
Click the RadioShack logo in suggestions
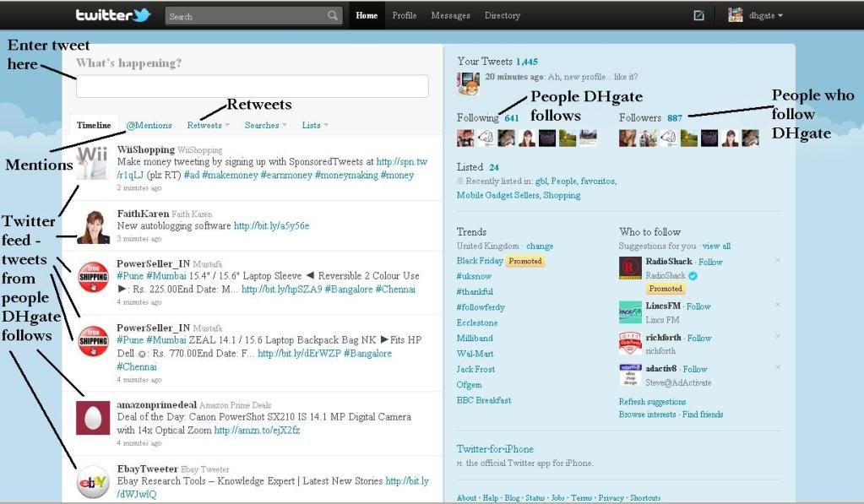click(630, 268)
